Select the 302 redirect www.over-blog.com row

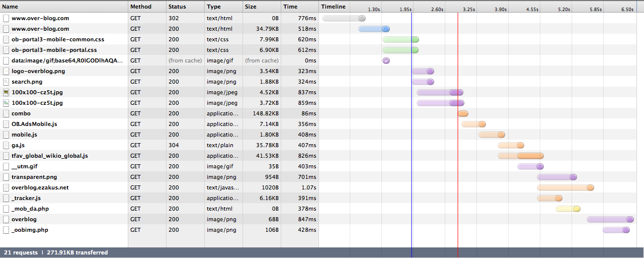click(40, 18)
